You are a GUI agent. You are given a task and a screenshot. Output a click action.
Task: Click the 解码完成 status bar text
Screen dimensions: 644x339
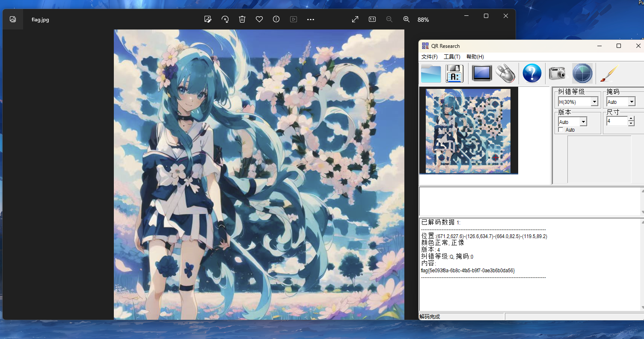(x=430, y=317)
